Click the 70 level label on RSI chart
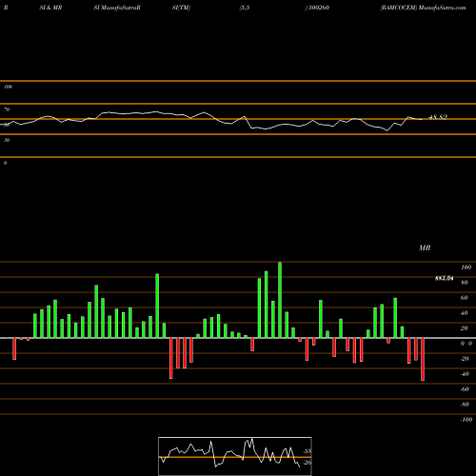The width and height of the screenshot is (476, 476). (7, 109)
